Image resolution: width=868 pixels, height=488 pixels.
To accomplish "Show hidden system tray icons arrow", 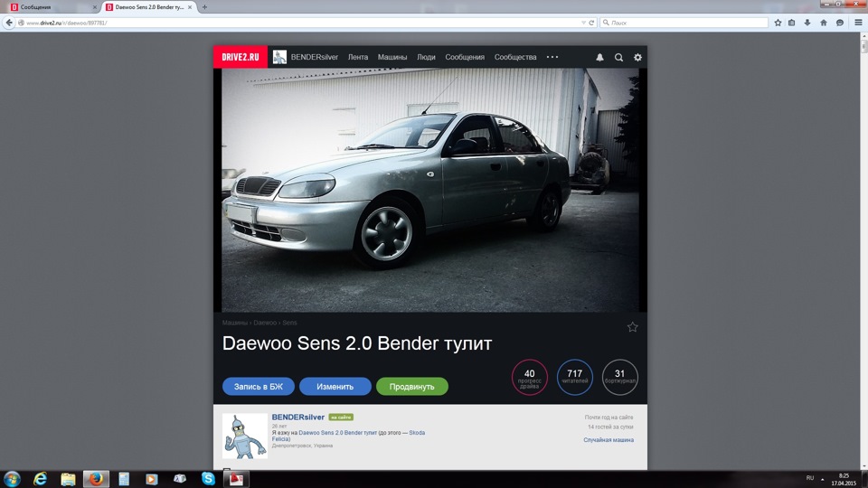I will (x=822, y=479).
